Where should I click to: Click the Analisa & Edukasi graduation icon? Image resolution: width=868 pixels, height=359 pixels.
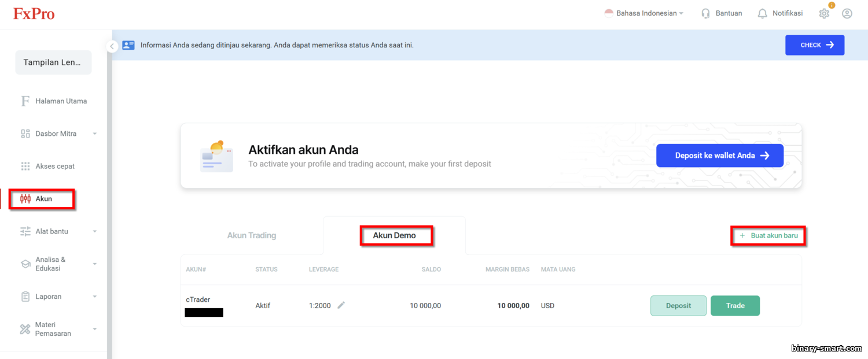[x=25, y=264]
